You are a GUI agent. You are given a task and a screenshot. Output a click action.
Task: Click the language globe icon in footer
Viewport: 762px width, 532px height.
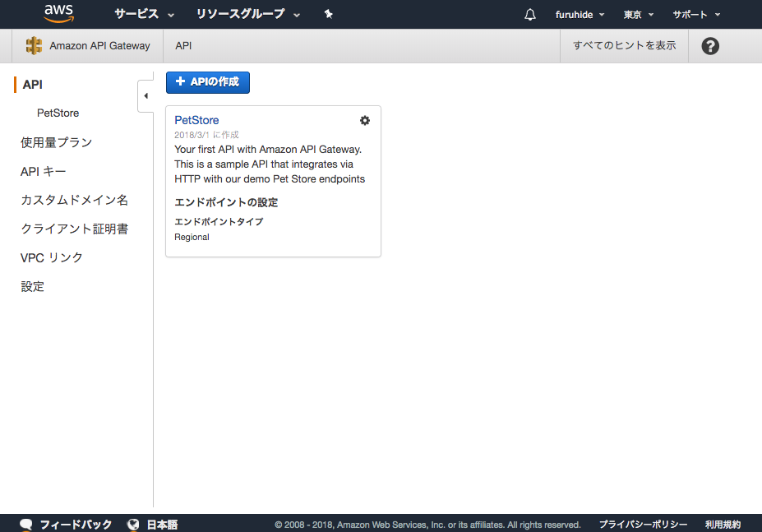click(x=133, y=524)
